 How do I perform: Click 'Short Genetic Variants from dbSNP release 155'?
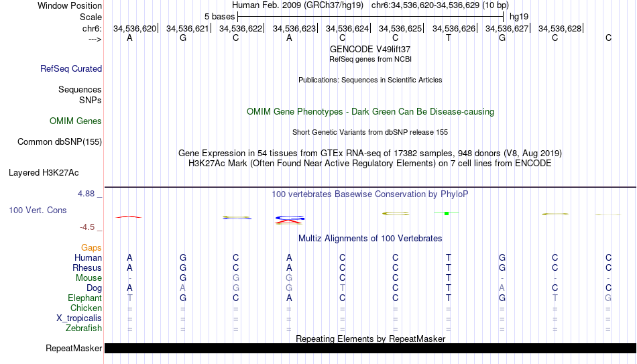click(x=370, y=133)
